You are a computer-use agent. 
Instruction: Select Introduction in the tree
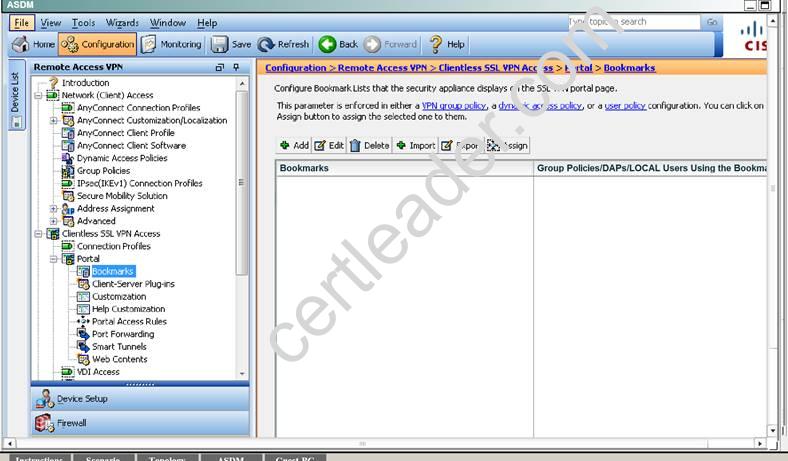pyautogui.click(x=85, y=82)
